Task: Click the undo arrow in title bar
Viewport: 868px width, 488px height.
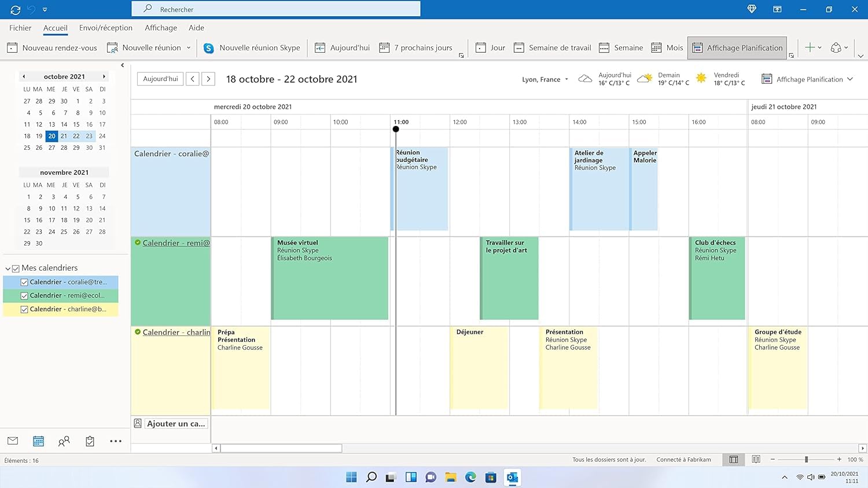Action: pyautogui.click(x=32, y=9)
